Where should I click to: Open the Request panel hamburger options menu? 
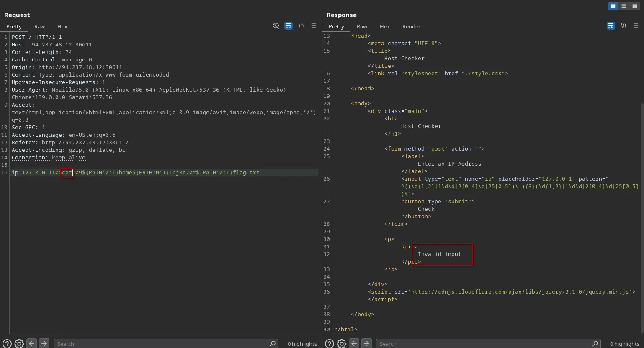[314, 26]
